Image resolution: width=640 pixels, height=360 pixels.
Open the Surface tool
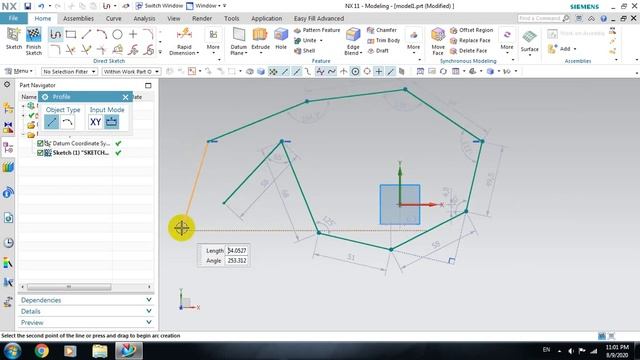529,41
